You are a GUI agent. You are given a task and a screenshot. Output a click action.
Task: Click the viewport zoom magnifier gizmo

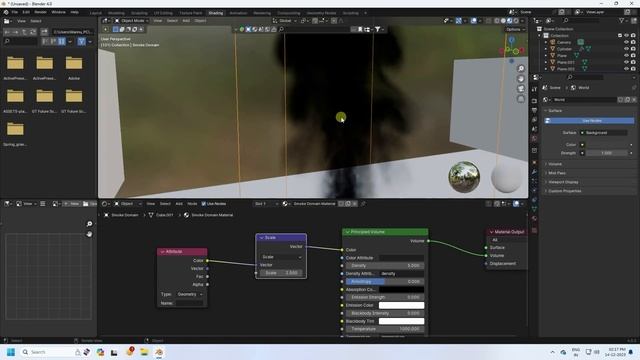(521, 69)
